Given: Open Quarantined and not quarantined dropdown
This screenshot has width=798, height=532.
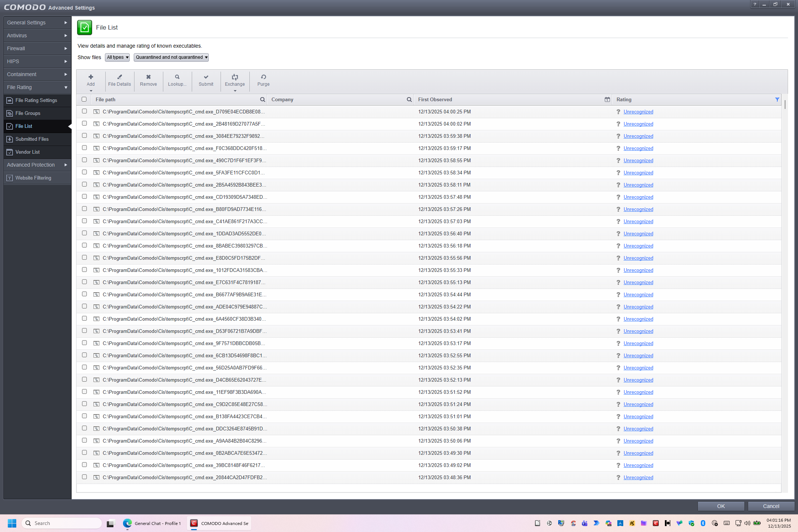Looking at the screenshot, I should tap(171, 57).
